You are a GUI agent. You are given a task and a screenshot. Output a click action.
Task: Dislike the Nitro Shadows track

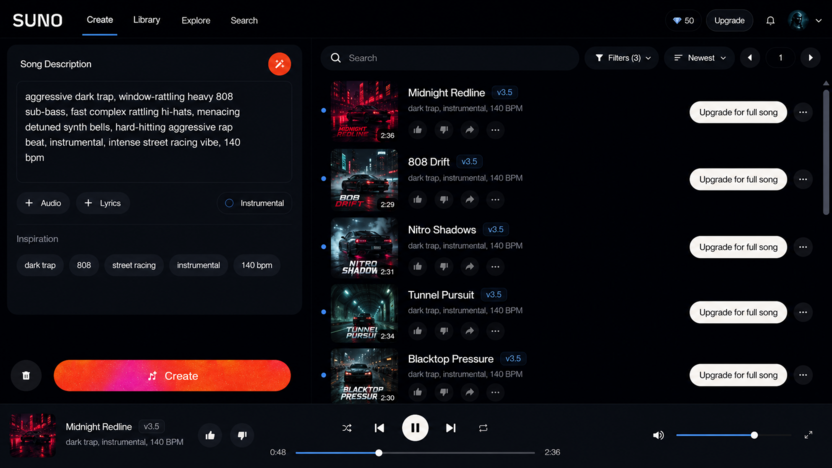click(444, 266)
